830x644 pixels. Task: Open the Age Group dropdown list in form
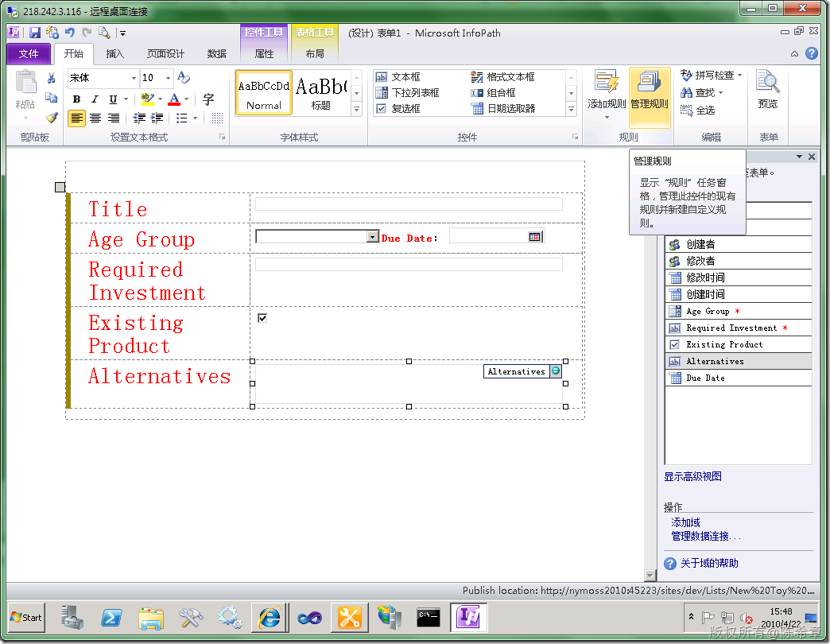coord(373,237)
